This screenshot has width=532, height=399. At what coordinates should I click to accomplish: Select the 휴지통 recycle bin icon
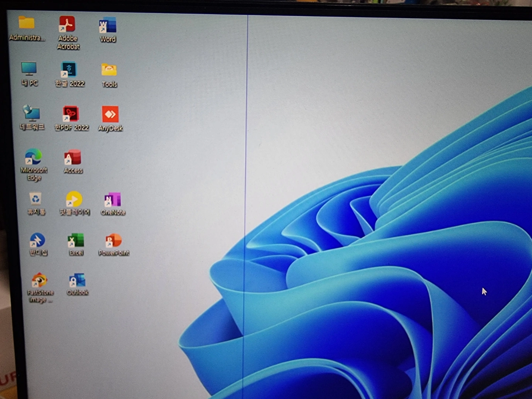[35, 199]
